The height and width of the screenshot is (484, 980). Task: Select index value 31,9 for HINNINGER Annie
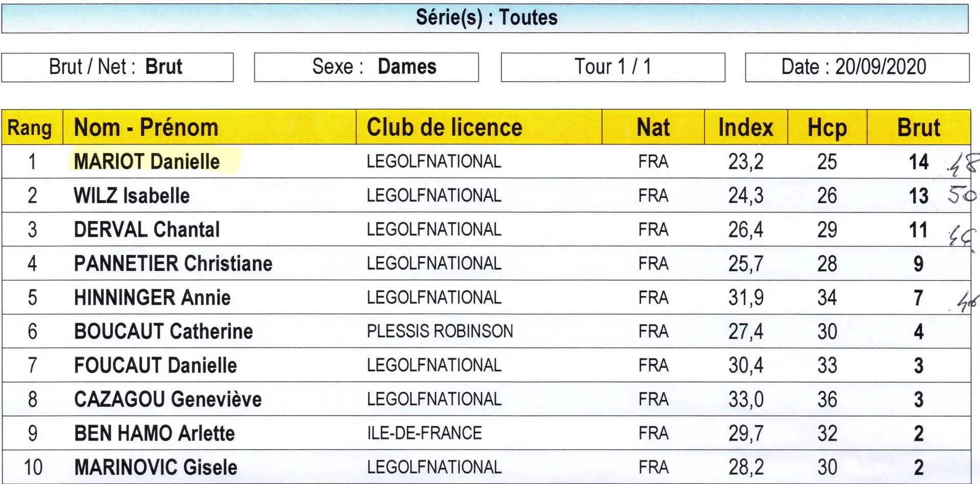point(746,298)
